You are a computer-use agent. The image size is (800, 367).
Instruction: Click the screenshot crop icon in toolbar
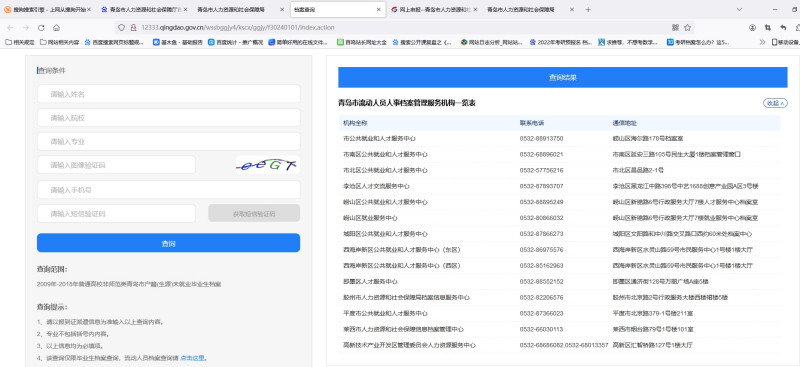point(767,28)
